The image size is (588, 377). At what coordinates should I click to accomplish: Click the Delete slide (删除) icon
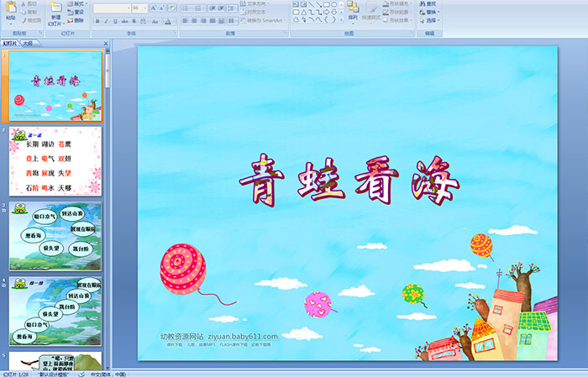76,20
